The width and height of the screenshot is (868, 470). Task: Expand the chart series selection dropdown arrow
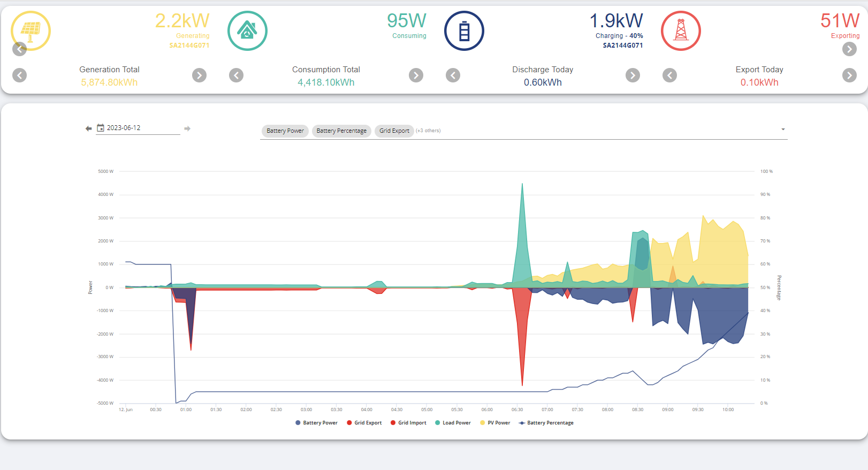click(783, 130)
